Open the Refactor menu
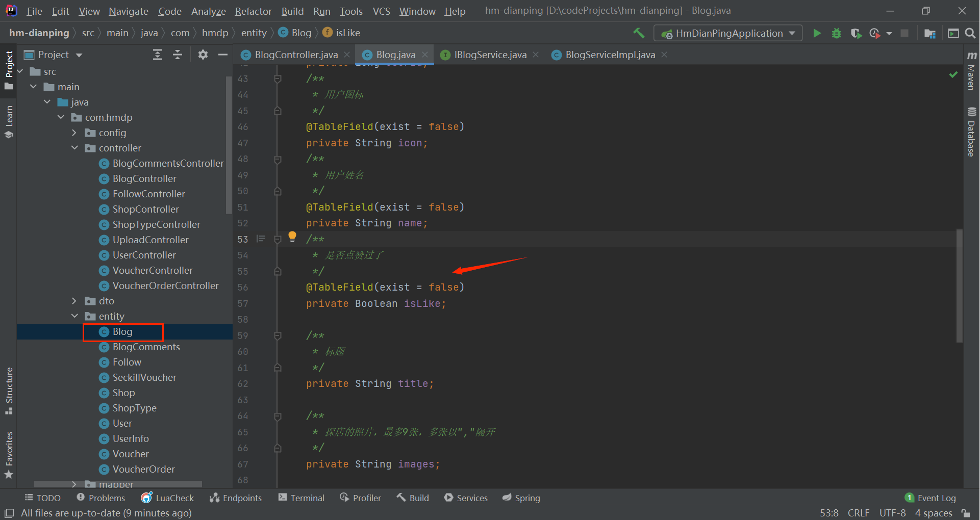Image resolution: width=980 pixels, height=520 pixels. 253,11
